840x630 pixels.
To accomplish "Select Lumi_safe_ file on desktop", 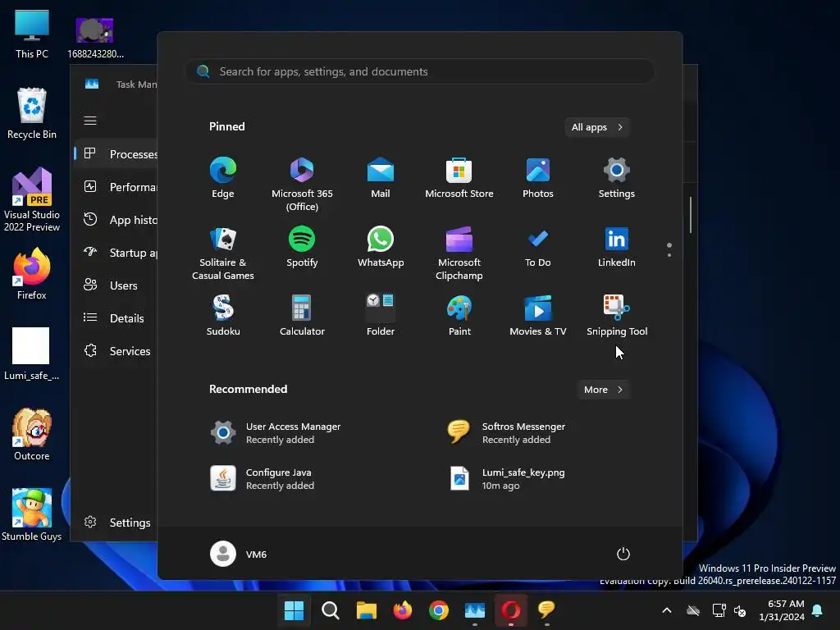I will [32, 354].
